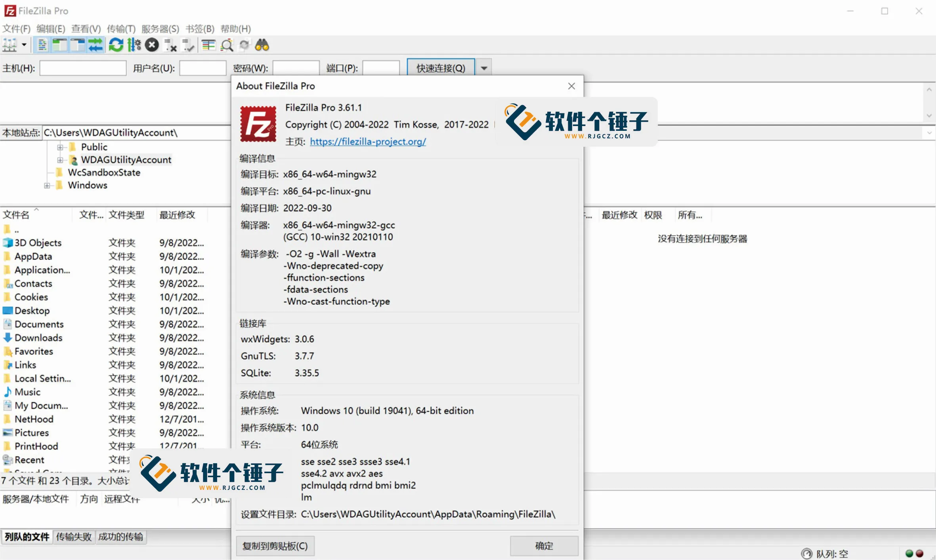Click 快速连接(Q) button

tap(441, 68)
